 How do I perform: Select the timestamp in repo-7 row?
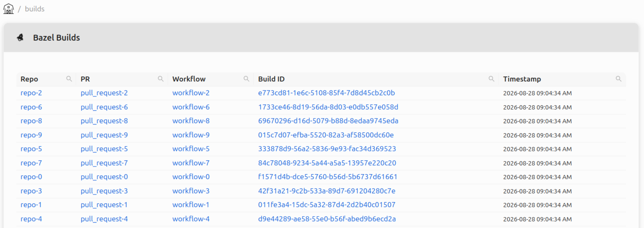(x=537, y=163)
